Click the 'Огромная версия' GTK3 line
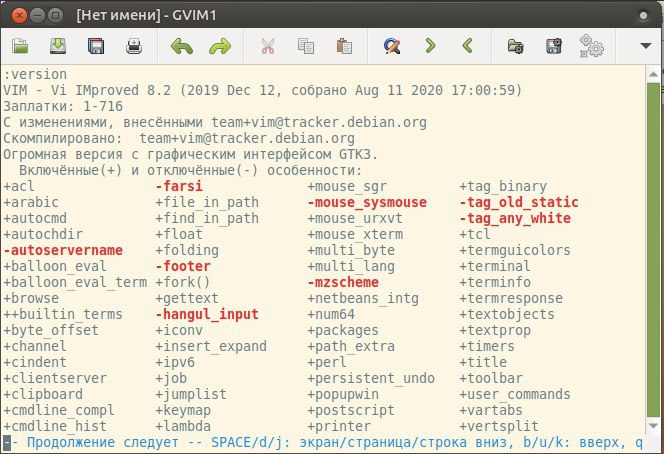The image size is (664, 454). (x=190, y=154)
